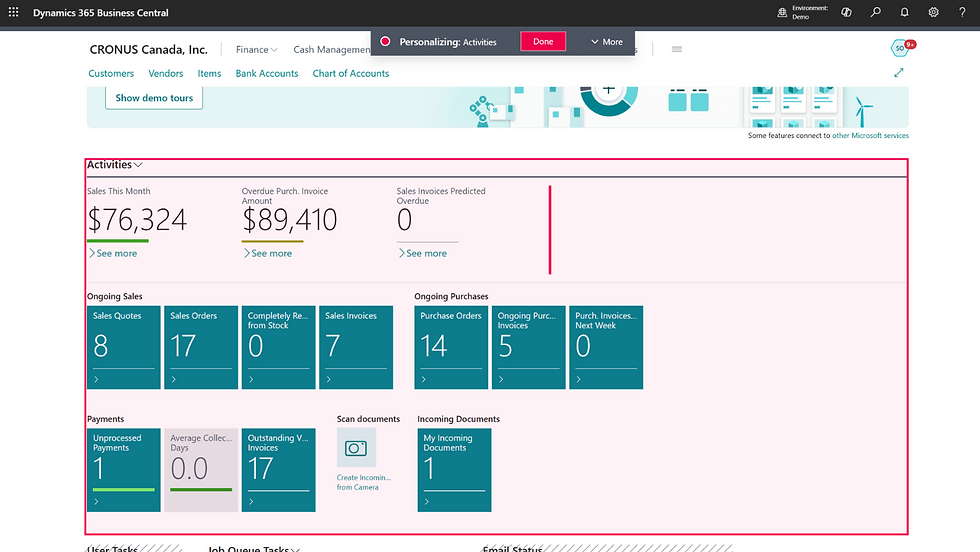
Task: Open arrow on Purchase Orders tile
Action: tap(424, 379)
